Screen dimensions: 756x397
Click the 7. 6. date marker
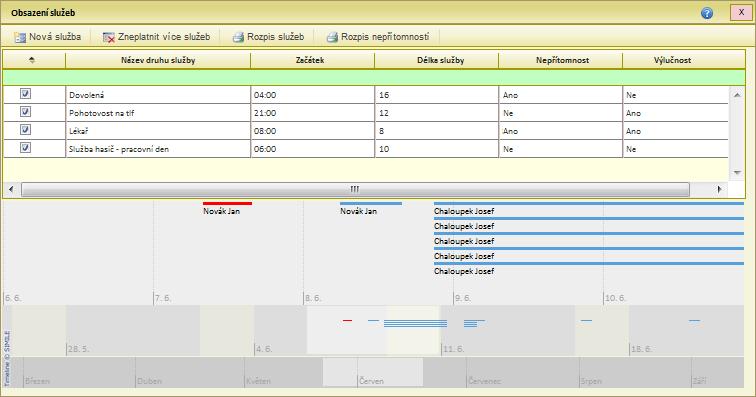coord(163,298)
